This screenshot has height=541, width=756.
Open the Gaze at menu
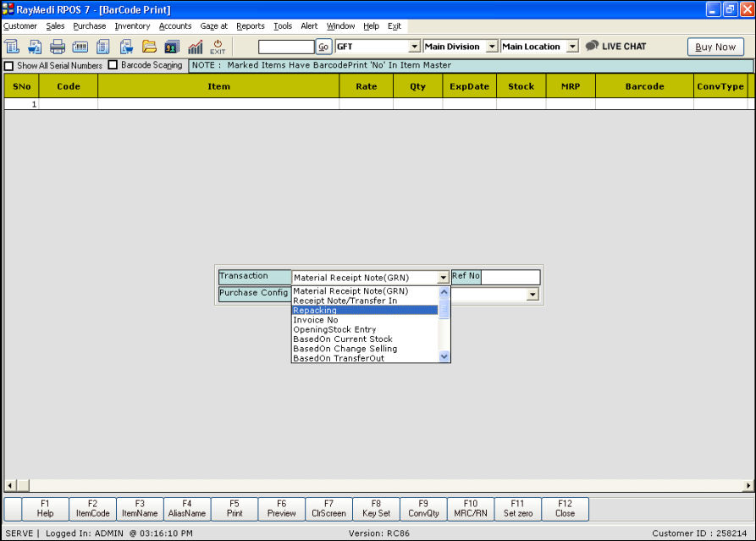click(x=213, y=26)
